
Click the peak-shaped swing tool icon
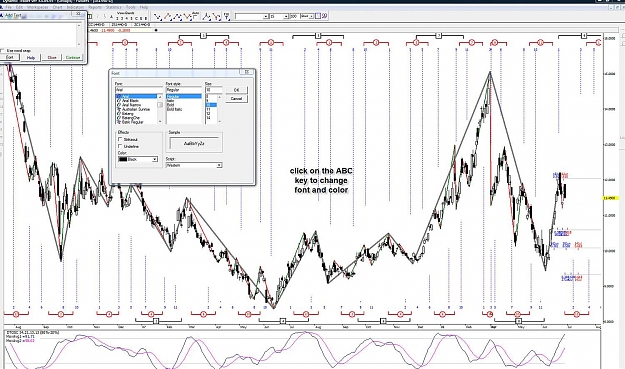(x=206, y=17)
